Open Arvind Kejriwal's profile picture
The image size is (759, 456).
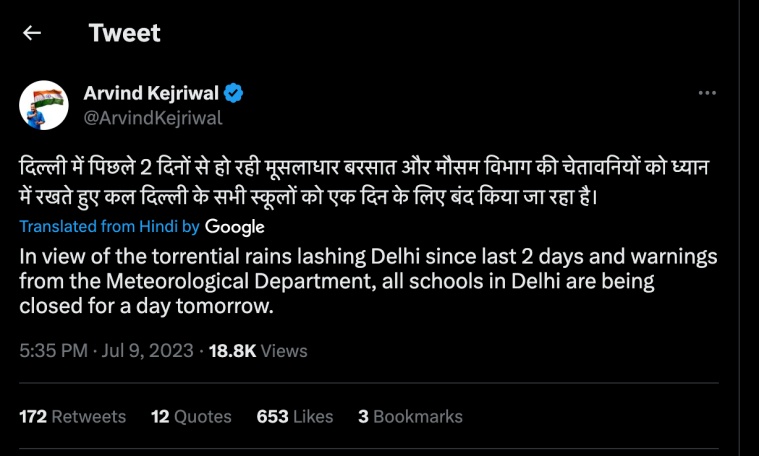pos(43,105)
